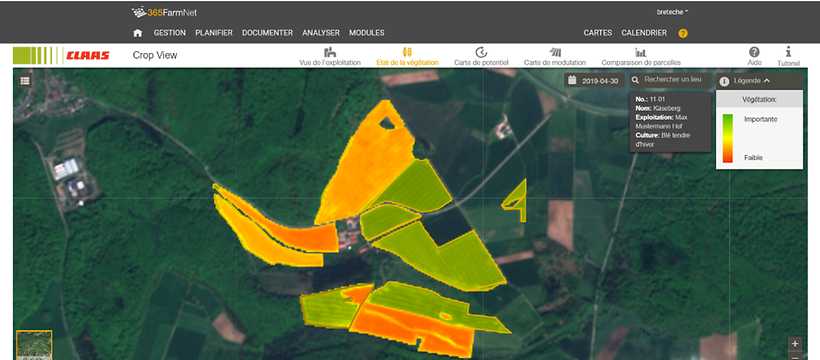Click the Aide help icon
The width and height of the screenshot is (820, 360).
point(754,52)
